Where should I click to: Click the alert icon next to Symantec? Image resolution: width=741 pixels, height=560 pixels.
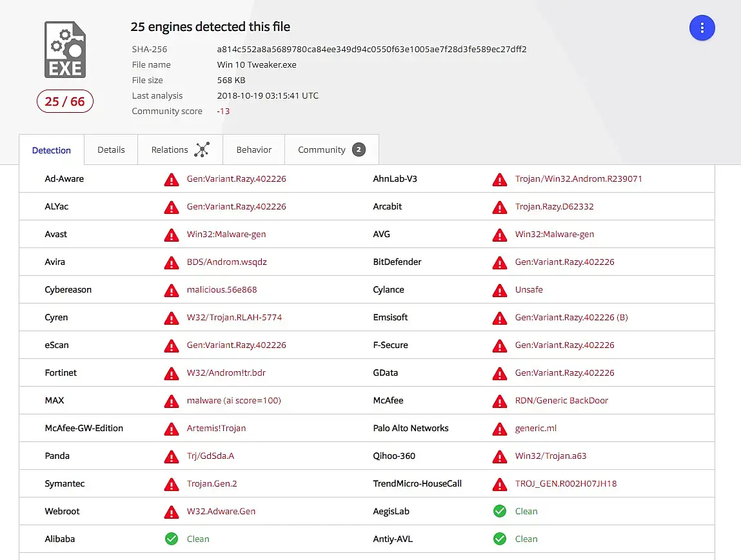point(172,484)
